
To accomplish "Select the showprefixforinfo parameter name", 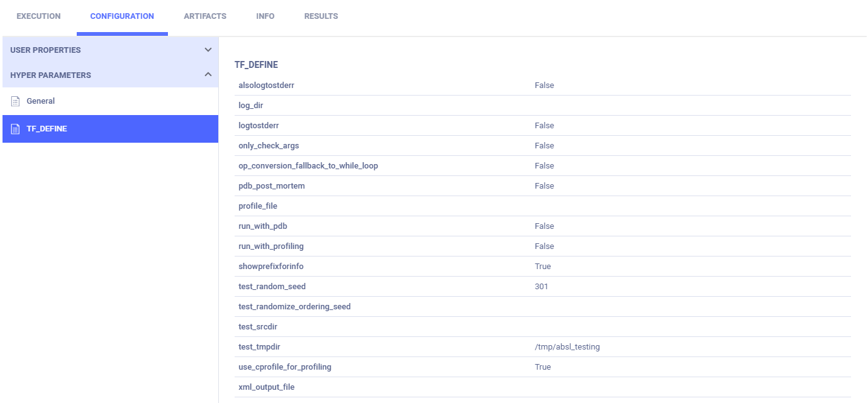I will pyautogui.click(x=271, y=266).
